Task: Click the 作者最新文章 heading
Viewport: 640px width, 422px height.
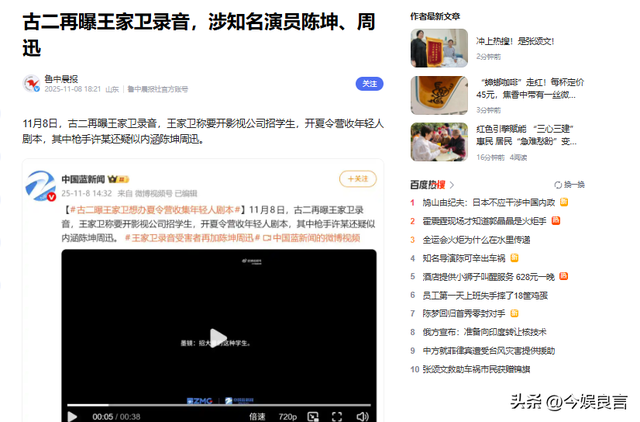Action: 435,16
